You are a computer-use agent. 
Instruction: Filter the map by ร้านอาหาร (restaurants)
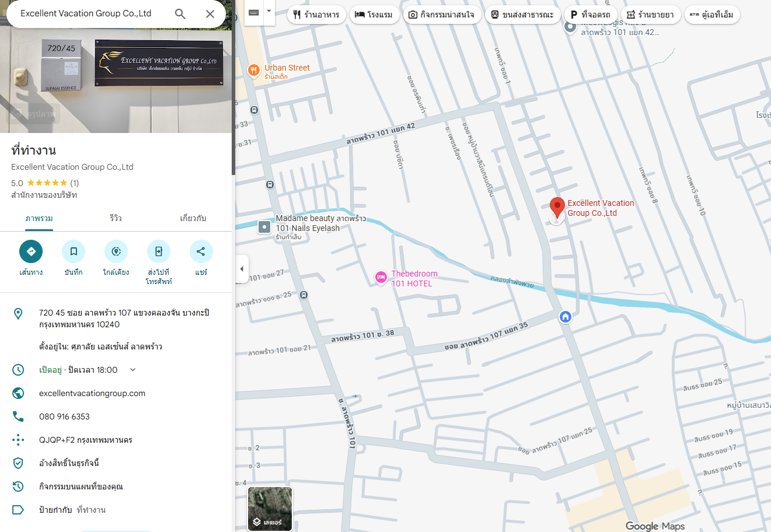coord(316,15)
